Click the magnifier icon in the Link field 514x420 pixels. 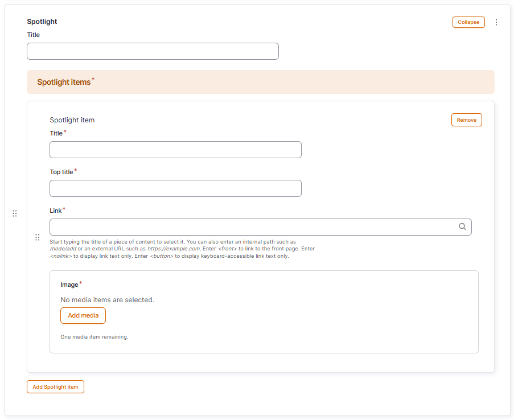coord(462,227)
